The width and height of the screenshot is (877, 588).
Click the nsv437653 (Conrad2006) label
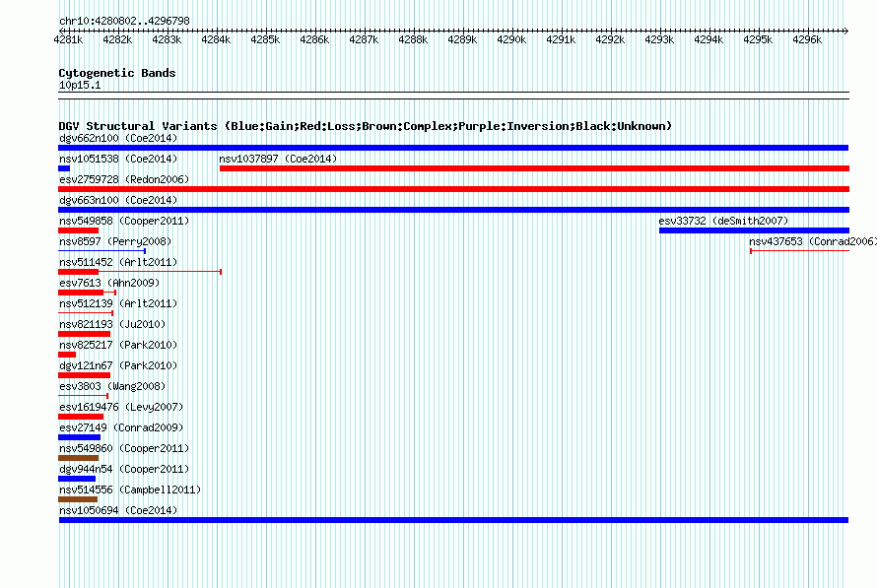[813, 241]
